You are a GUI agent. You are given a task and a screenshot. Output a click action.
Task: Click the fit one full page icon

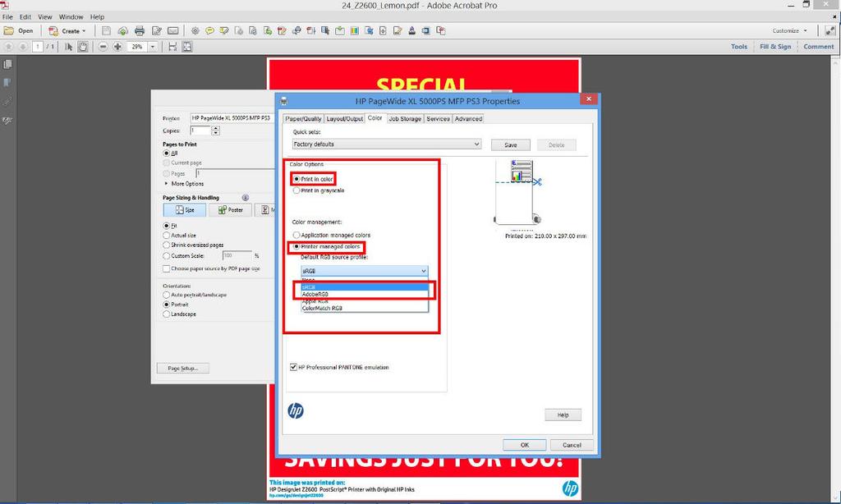186,47
